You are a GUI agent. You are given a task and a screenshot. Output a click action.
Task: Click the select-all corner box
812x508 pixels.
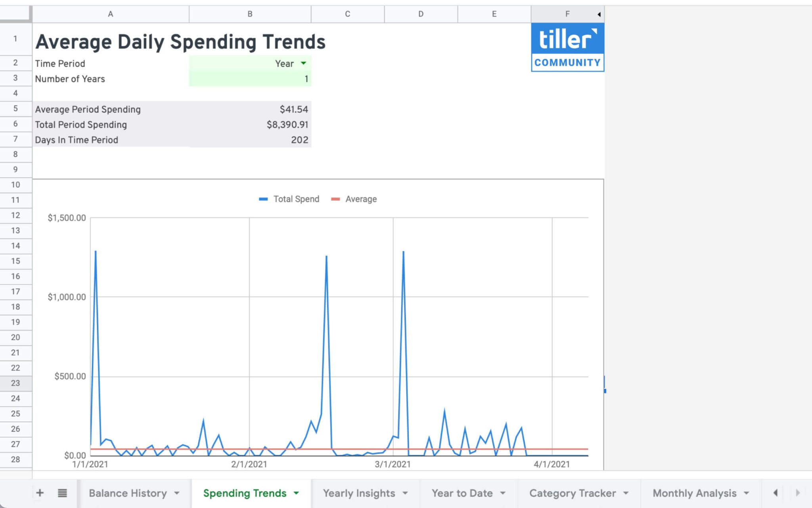click(x=15, y=14)
